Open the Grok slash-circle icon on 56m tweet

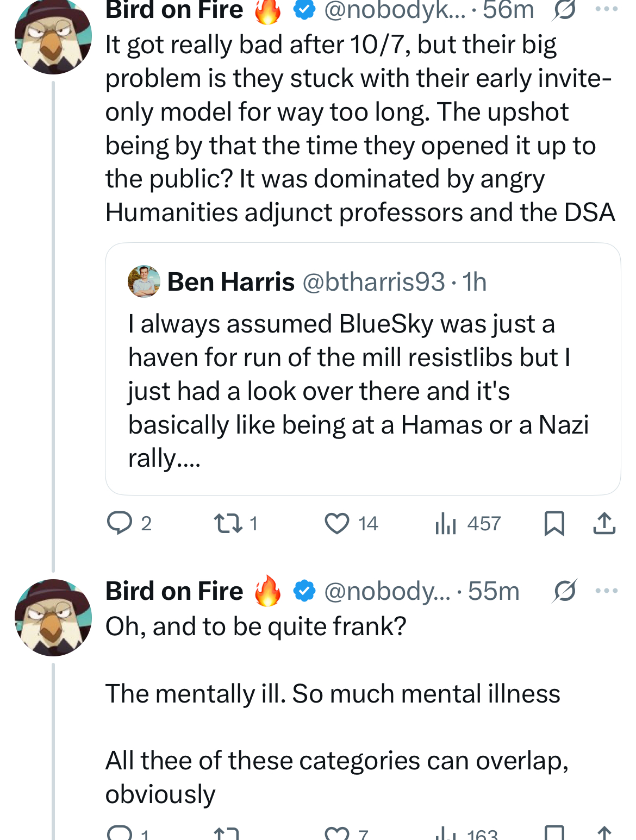pos(565,10)
